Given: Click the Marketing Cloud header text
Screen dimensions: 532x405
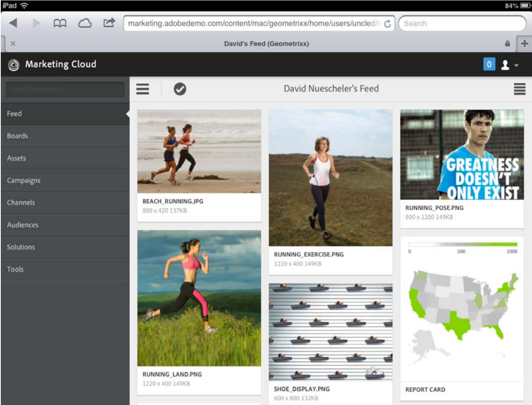Looking at the screenshot, I should pos(61,64).
